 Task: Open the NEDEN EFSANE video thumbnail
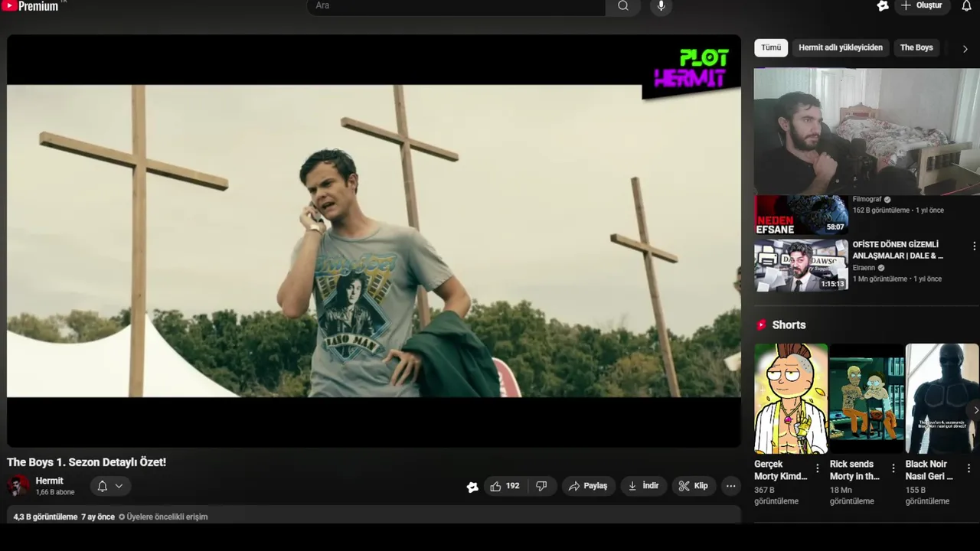click(801, 215)
